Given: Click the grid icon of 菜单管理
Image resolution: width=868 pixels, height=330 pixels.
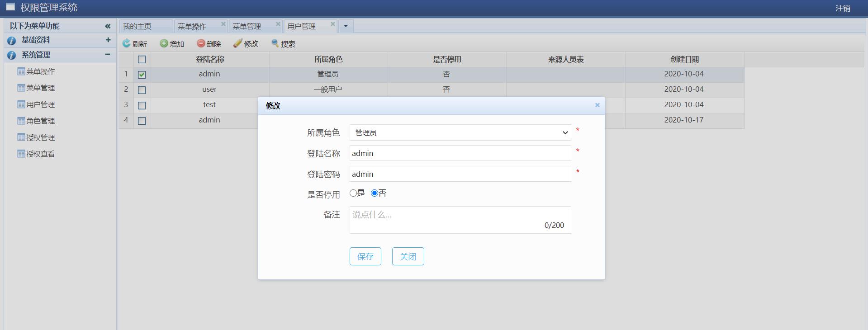Looking at the screenshot, I should click(21, 88).
